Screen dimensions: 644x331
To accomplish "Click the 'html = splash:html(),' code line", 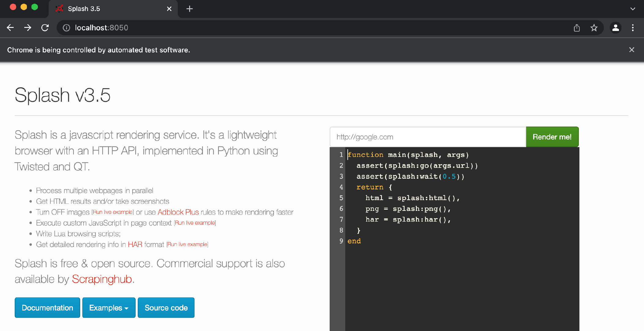I will (412, 198).
